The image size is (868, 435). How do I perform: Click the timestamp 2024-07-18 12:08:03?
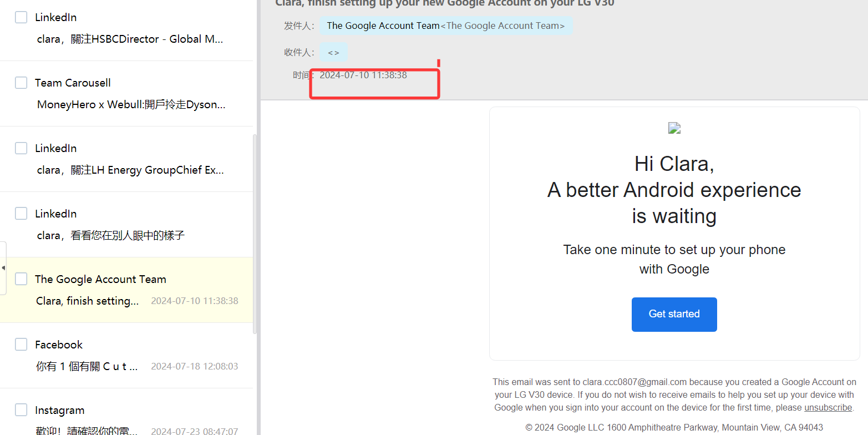(195, 366)
